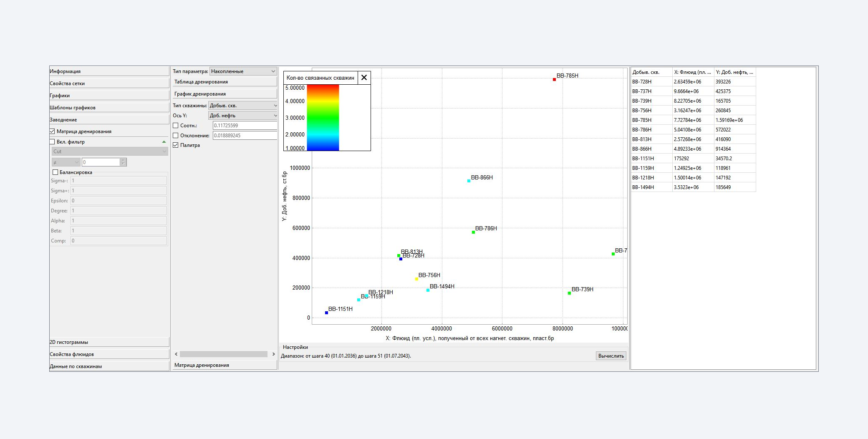This screenshot has height=439, width=868.
Task: Open the Данные по скважинам section
Action: [x=109, y=366]
